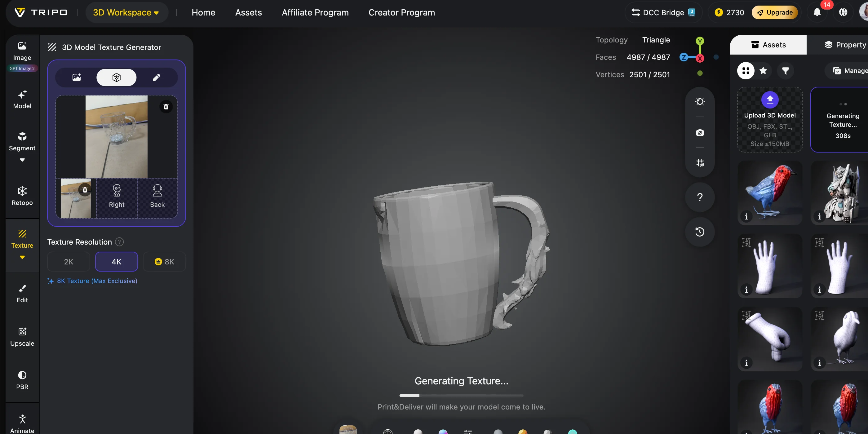Screen dimensions: 868x434
Task: Open the Home page
Action: [203, 12]
